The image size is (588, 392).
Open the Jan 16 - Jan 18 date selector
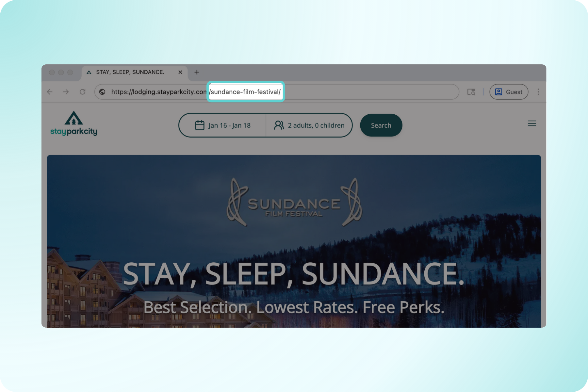coord(223,125)
